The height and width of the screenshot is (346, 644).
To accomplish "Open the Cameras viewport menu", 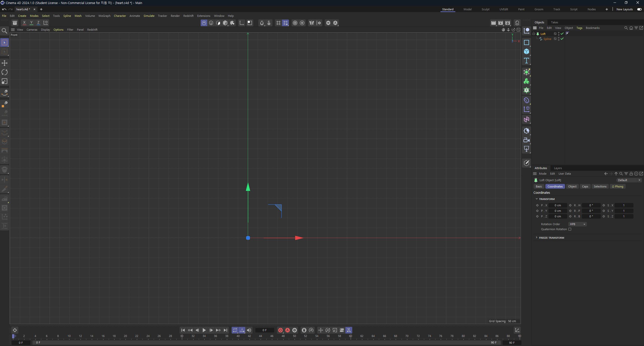I will tap(32, 30).
